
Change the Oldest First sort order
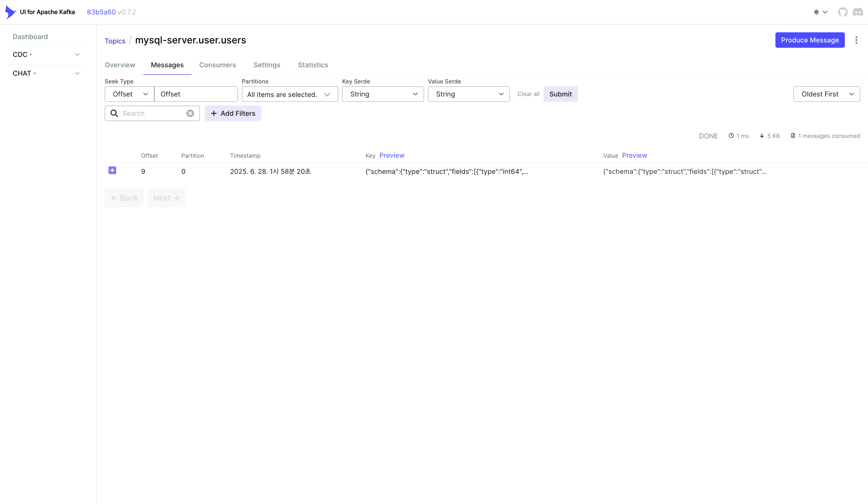[826, 94]
